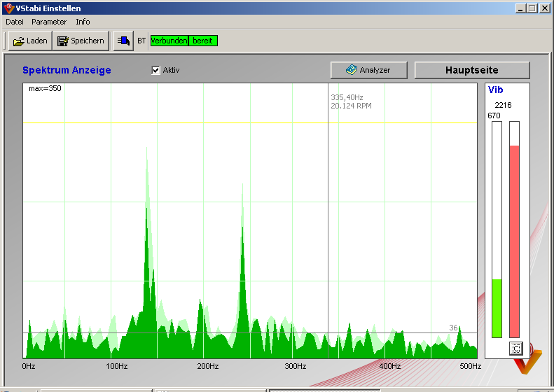The height and width of the screenshot is (392, 554).
Task: Click the 300Hz axis label
Action: [x=296, y=366]
